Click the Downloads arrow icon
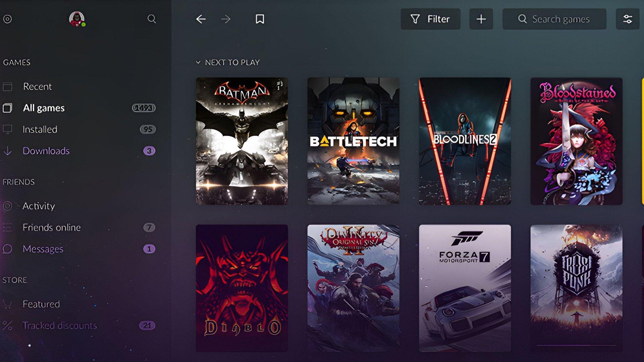Viewport: 644px width, 362px height. tap(7, 151)
